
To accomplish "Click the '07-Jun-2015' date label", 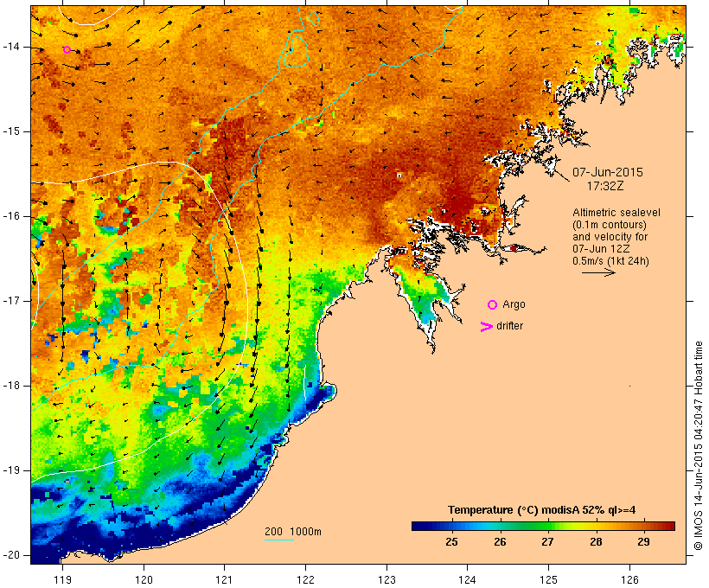I will (607, 172).
